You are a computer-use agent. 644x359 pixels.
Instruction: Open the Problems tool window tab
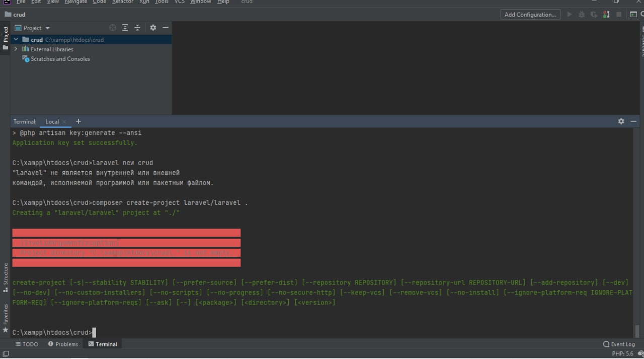click(63, 344)
